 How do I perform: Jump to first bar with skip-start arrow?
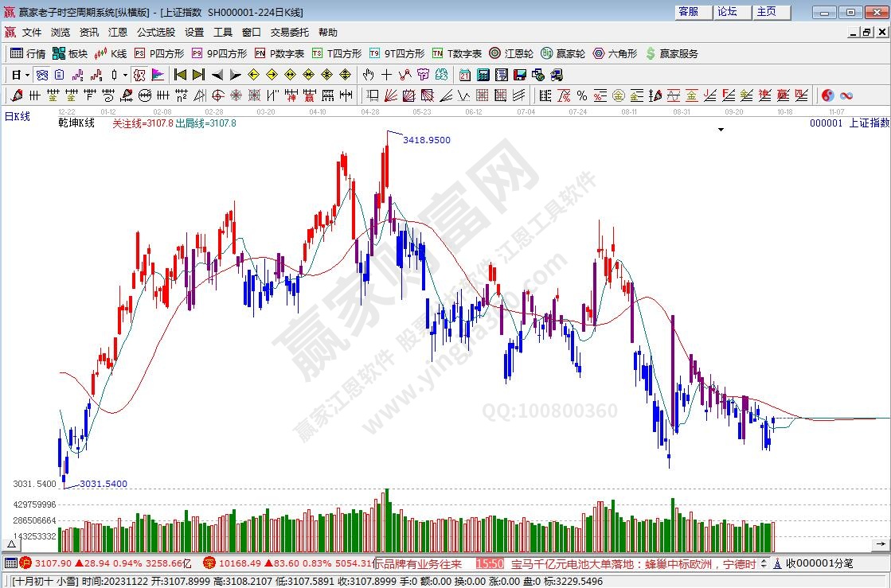[x=180, y=75]
